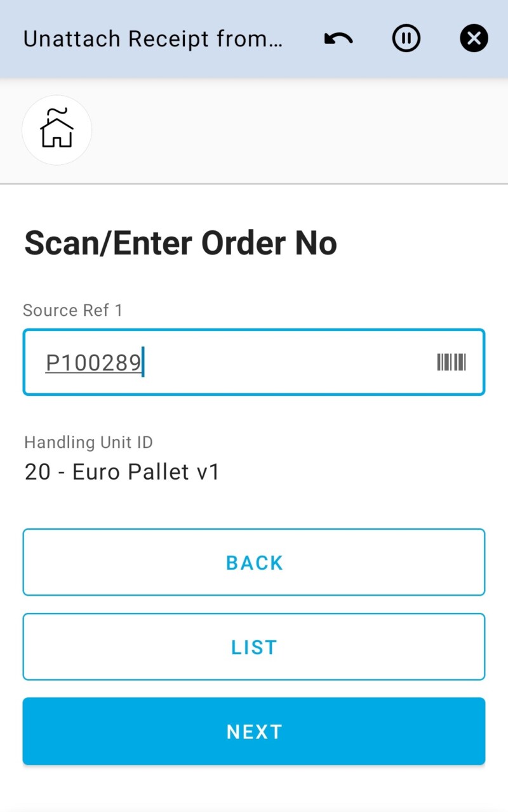Click the black circle with white X
Screen dimensions: 508x812
tap(474, 39)
